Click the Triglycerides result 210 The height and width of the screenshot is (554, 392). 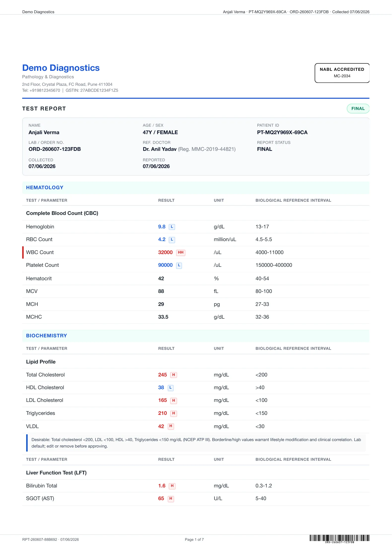point(162,413)
